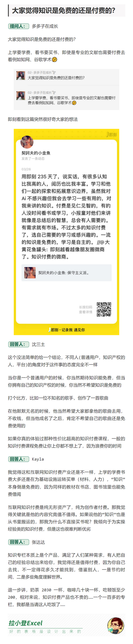Click the 长按扫码 查看详情 text
Screen dimensions: 133x644
coord(86,310)
